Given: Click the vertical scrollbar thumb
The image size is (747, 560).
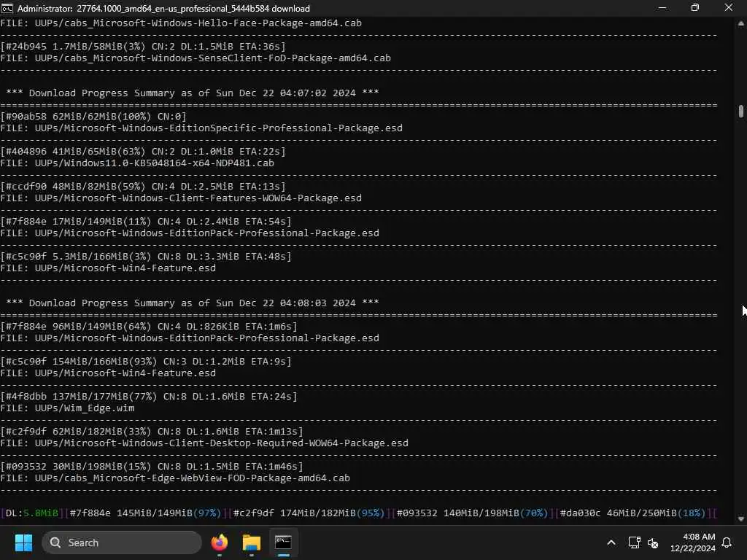Looking at the screenshot, I should [x=741, y=111].
